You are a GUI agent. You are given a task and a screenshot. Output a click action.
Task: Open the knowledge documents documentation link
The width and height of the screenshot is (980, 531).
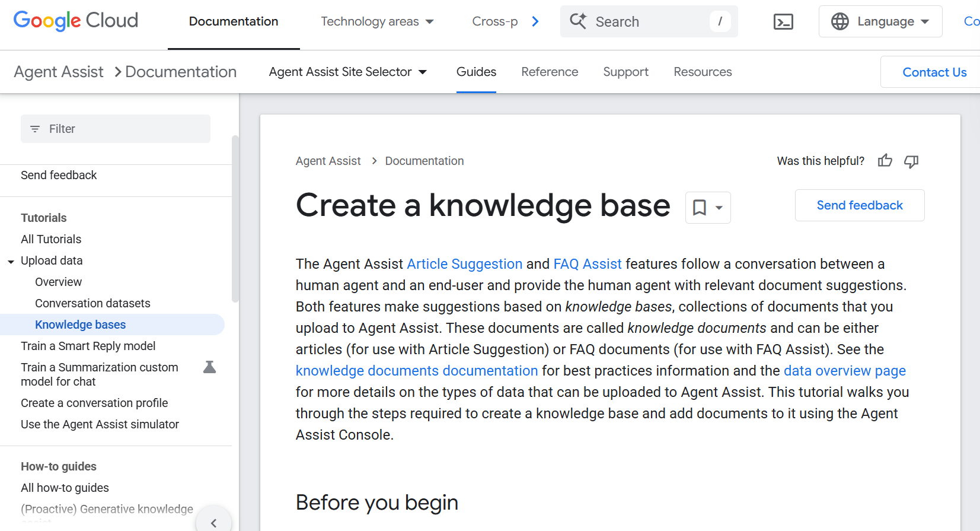click(x=417, y=371)
